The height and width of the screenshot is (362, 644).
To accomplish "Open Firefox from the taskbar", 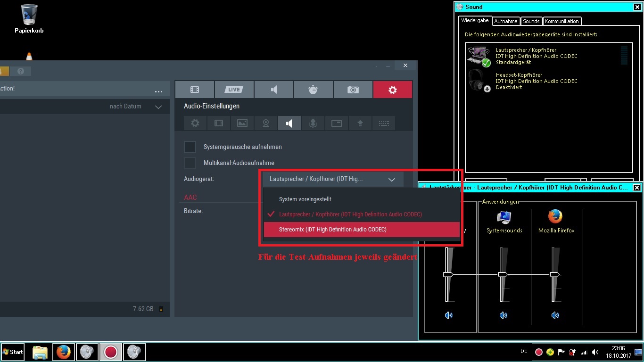I will pos(64,352).
